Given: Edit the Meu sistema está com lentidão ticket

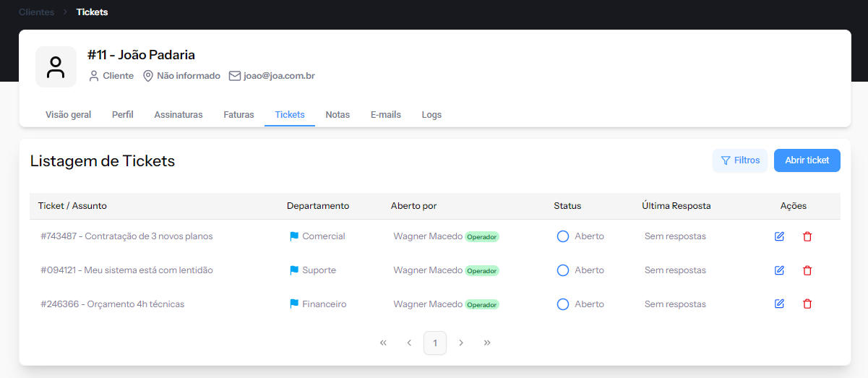Looking at the screenshot, I should (x=779, y=270).
